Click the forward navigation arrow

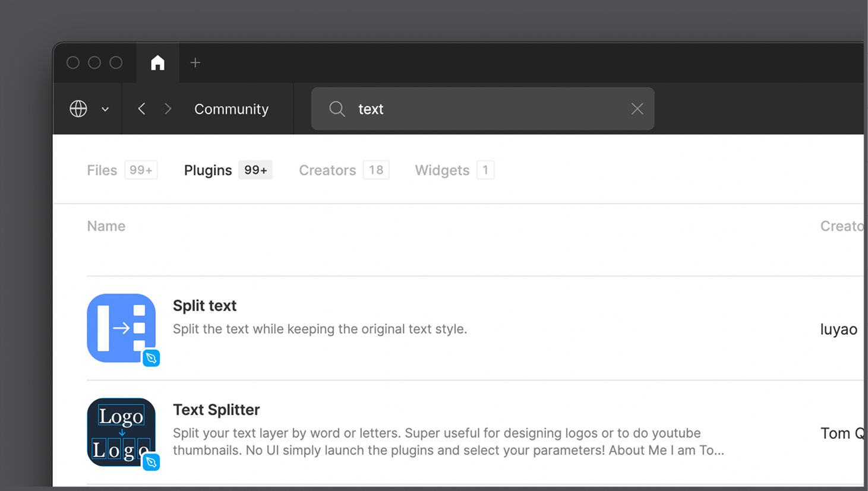click(x=168, y=109)
